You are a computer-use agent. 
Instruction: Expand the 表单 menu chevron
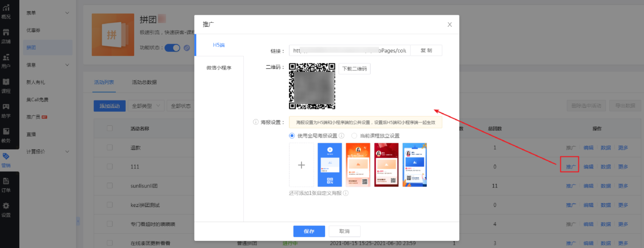coord(67,13)
